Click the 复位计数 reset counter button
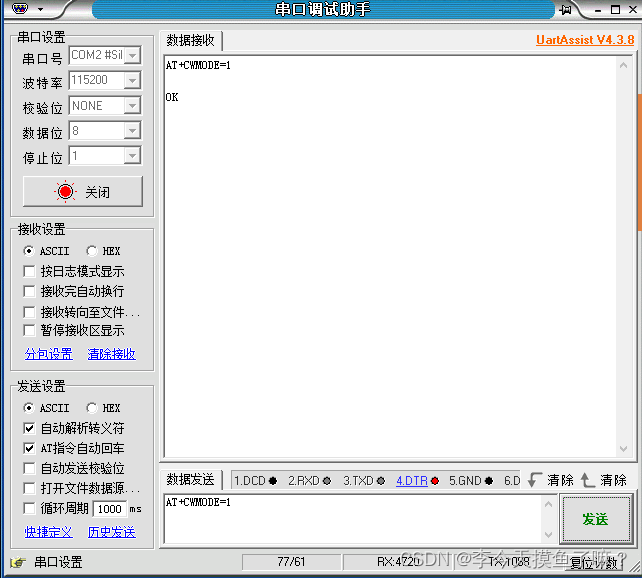 [594, 563]
